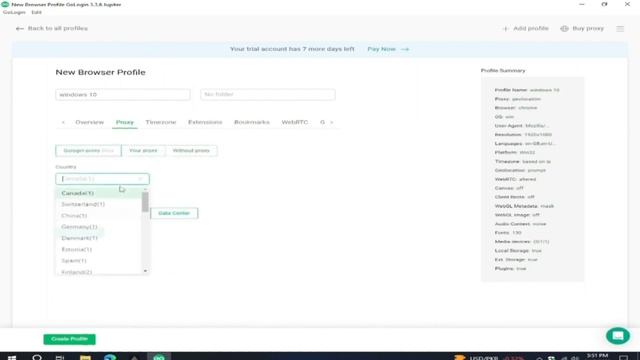Choose Switzerland from the country list

[98, 204]
